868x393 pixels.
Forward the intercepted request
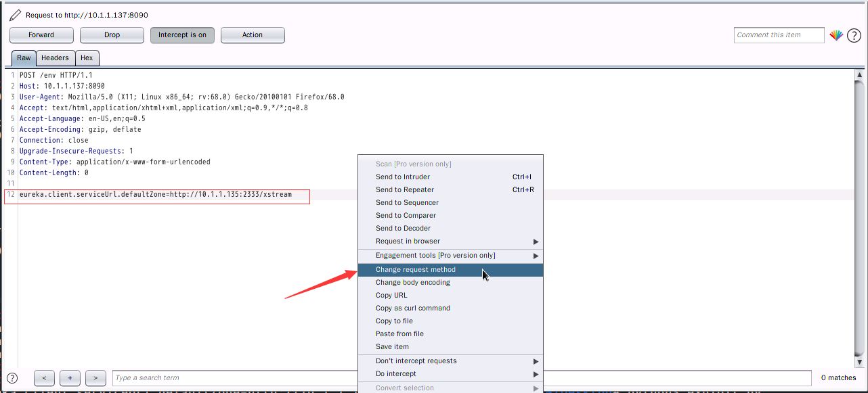click(41, 35)
